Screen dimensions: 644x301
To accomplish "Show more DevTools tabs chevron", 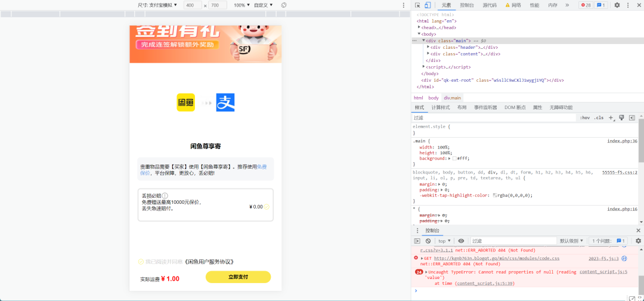I will pos(567,5).
